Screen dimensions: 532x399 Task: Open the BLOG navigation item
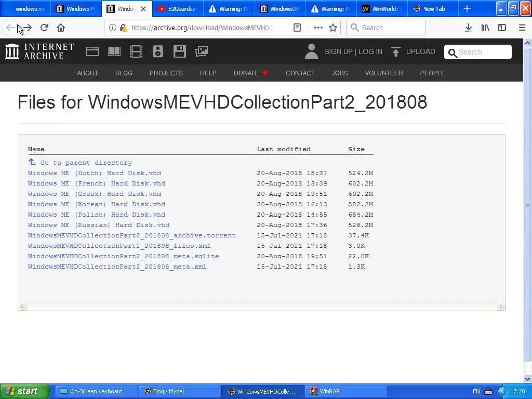(124, 73)
